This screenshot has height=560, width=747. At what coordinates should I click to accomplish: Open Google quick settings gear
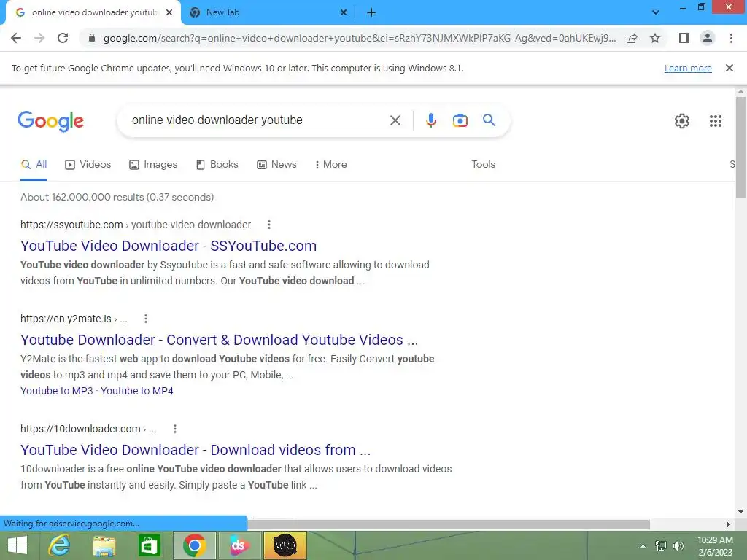click(682, 121)
